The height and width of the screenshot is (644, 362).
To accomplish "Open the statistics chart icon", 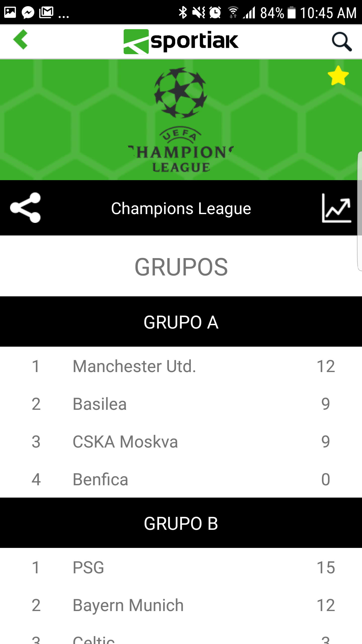I will tap(337, 208).
